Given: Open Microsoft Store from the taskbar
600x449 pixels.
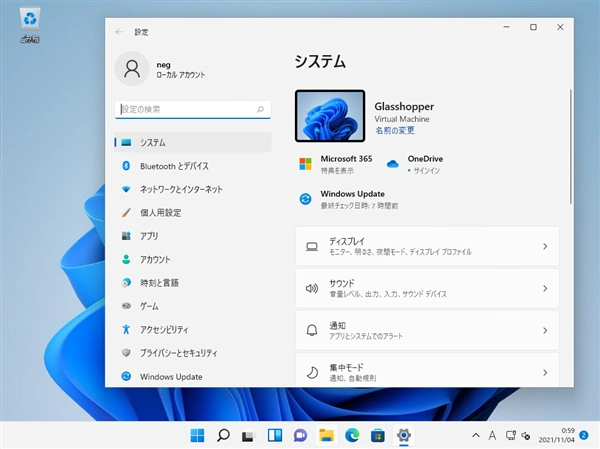Looking at the screenshot, I should coord(378,436).
